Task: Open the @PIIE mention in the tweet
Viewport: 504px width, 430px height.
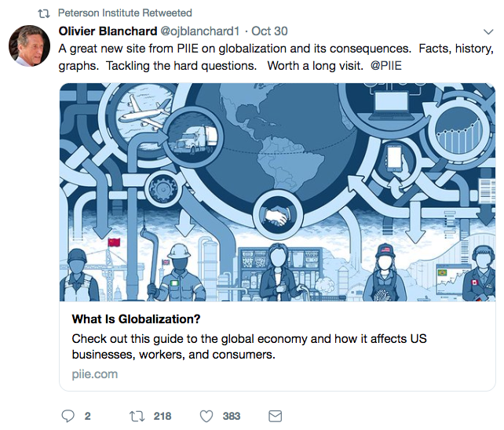Action: click(385, 65)
